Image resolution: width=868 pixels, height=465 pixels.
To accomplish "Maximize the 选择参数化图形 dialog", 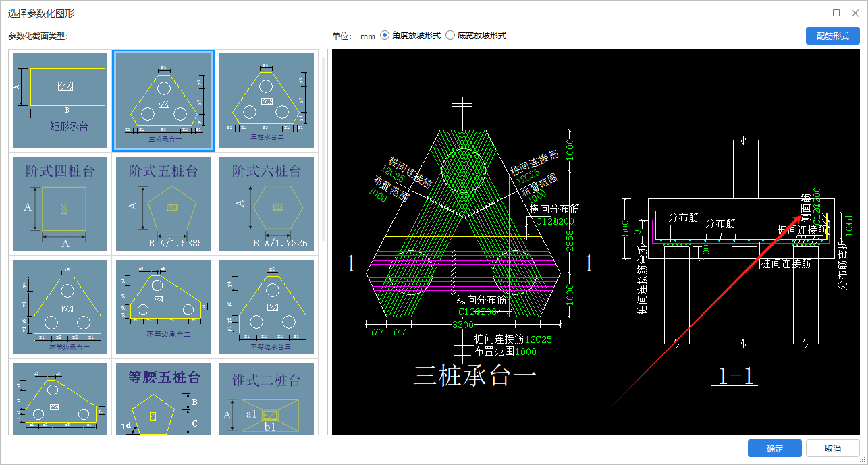I will point(836,13).
